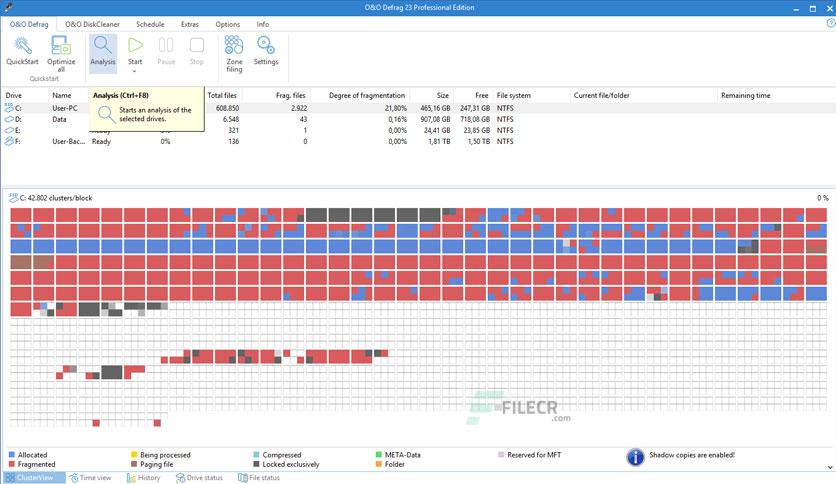Open the O&O Defrag ribbon tab
This screenshot has height=484, width=836.
tap(29, 25)
